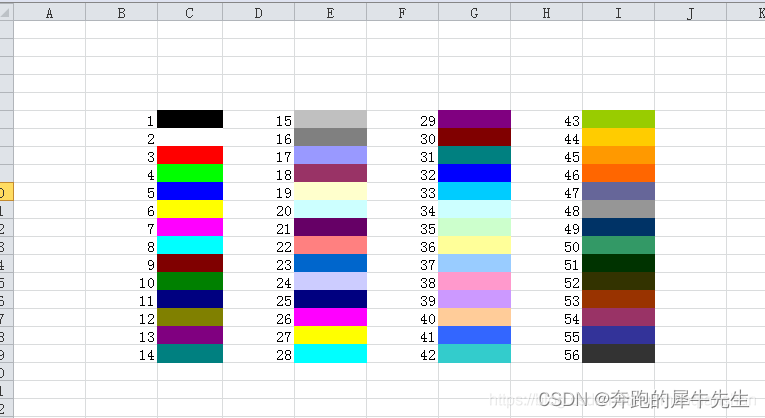765x418 pixels.
Task: Click the cell containing number 21
Action: 259,229
